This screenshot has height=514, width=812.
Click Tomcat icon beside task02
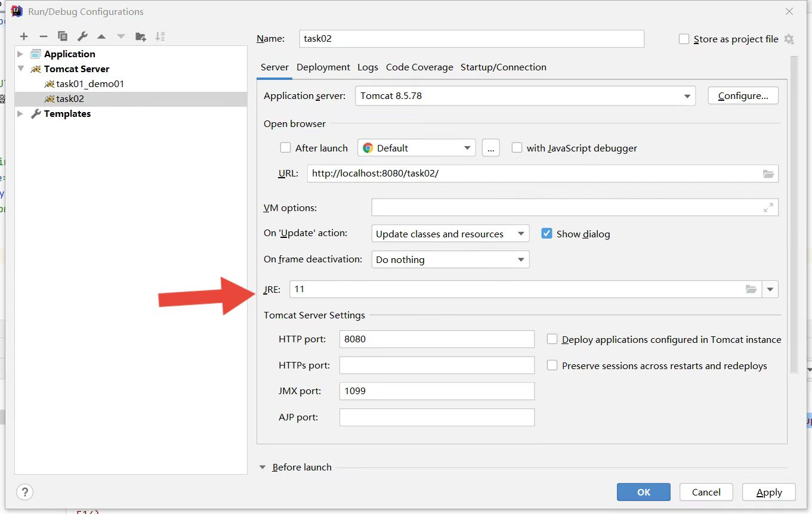pos(50,99)
